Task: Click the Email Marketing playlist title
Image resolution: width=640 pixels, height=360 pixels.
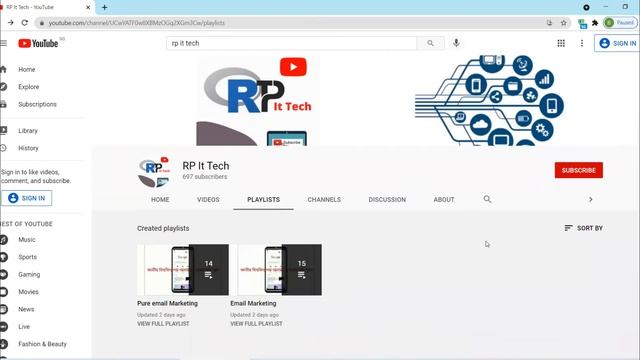Action: click(x=253, y=303)
